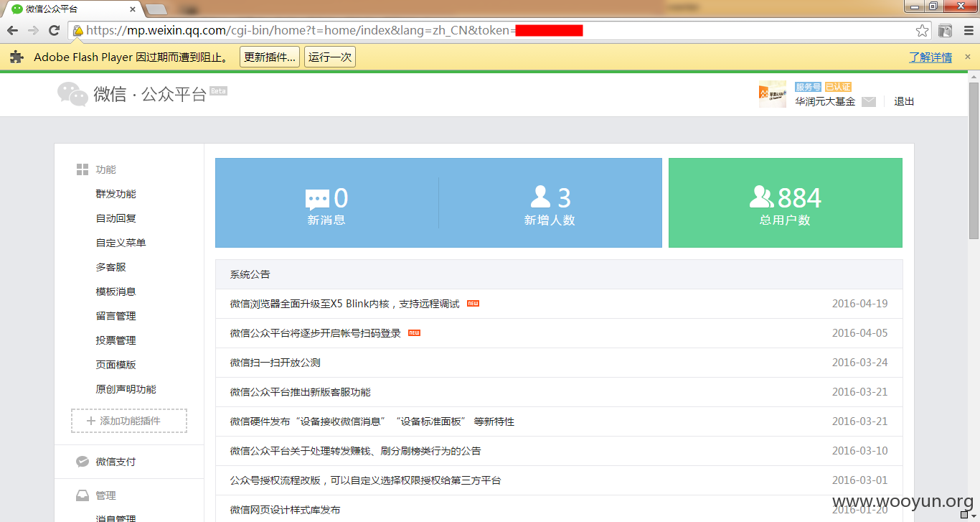Open the account mail envelope icon
This screenshot has height=522, width=980.
[869, 102]
